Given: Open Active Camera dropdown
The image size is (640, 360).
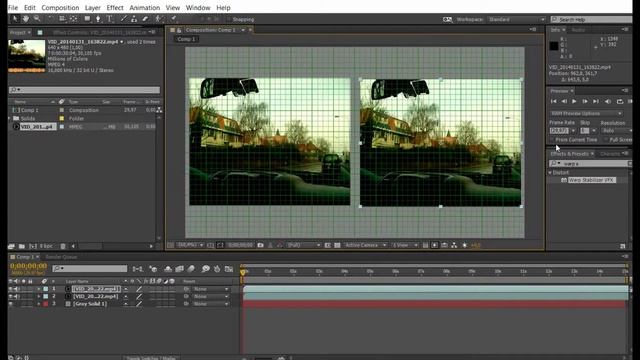Looking at the screenshot, I should click(x=365, y=245).
